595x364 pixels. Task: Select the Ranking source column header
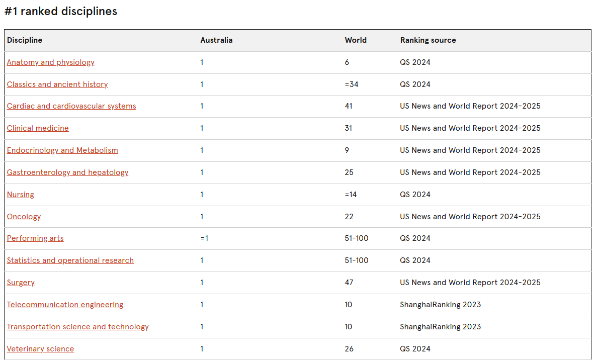click(428, 40)
